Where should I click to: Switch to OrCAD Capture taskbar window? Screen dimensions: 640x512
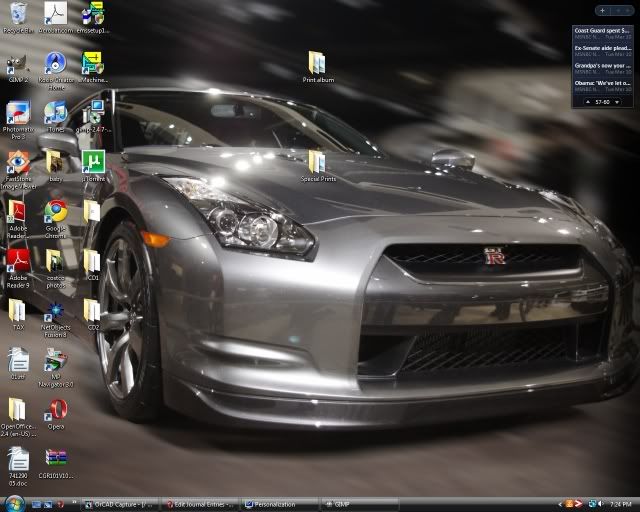[120, 505]
